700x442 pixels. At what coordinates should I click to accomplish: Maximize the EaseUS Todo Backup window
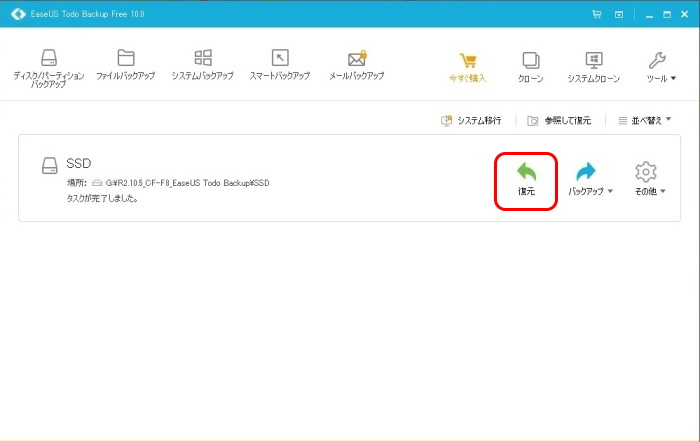(x=667, y=14)
